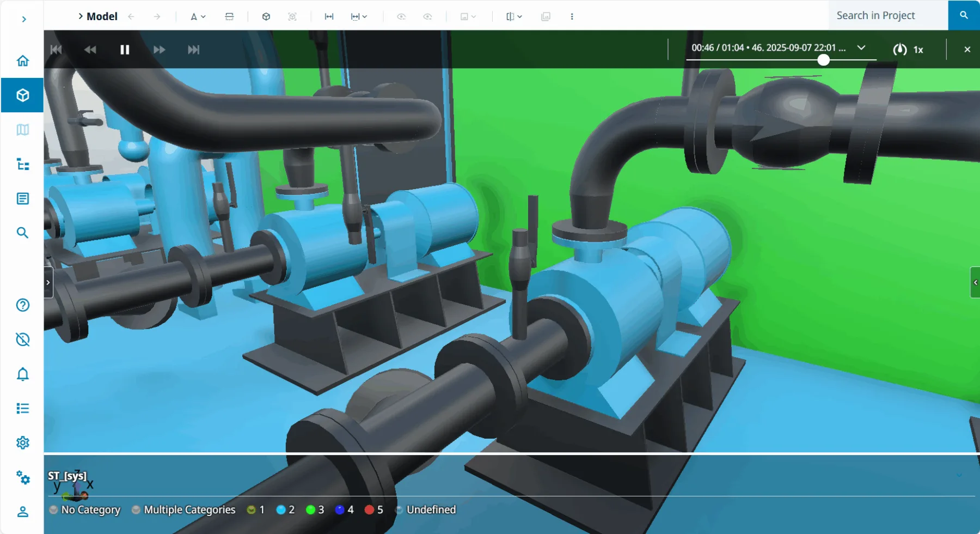Toggle category 3 green legend item

point(315,509)
